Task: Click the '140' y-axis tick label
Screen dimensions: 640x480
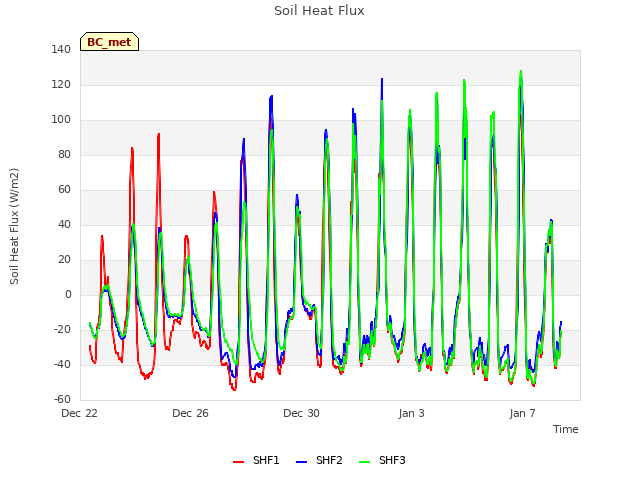Action: pyautogui.click(x=61, y=50)
